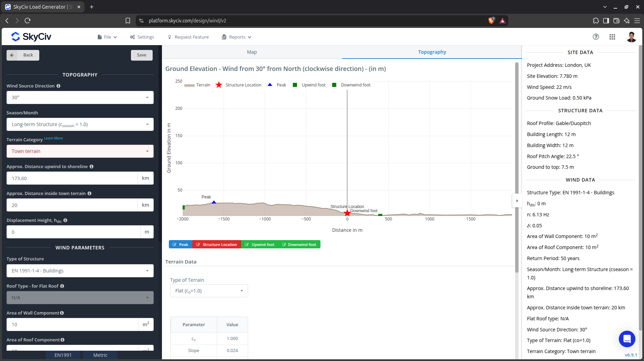Toggle the browser sidebar panel icon
The width and height of the screenshot is (644, 361).
coord(606,21)
